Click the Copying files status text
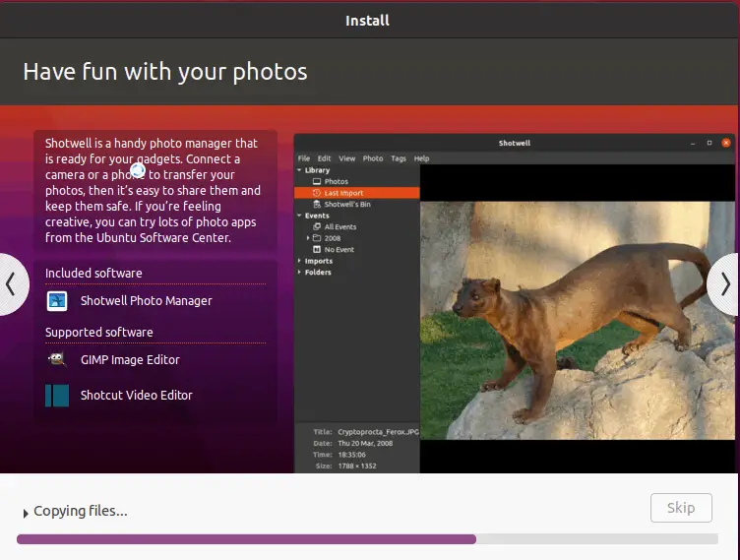 (x=81, y=511)
